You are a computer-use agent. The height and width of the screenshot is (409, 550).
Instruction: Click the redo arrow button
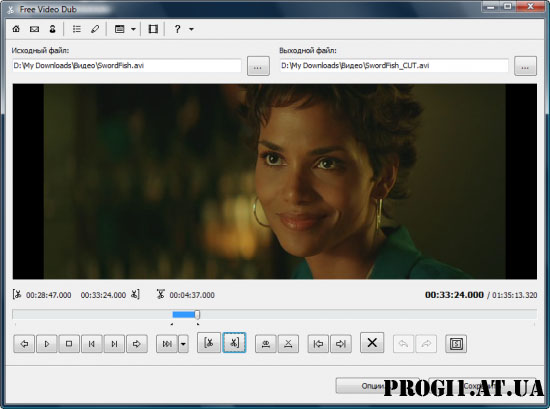(x=426, y=344)
